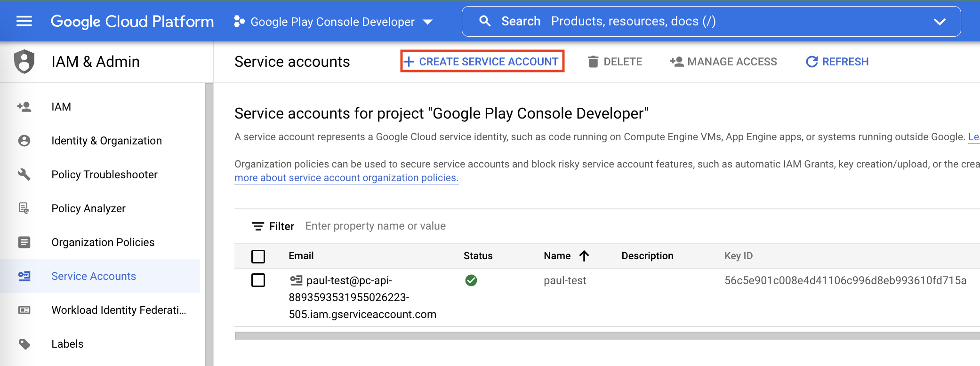Sort by the Email column header
This screenshot has width=980, height=366.
(x=301, y=256)
